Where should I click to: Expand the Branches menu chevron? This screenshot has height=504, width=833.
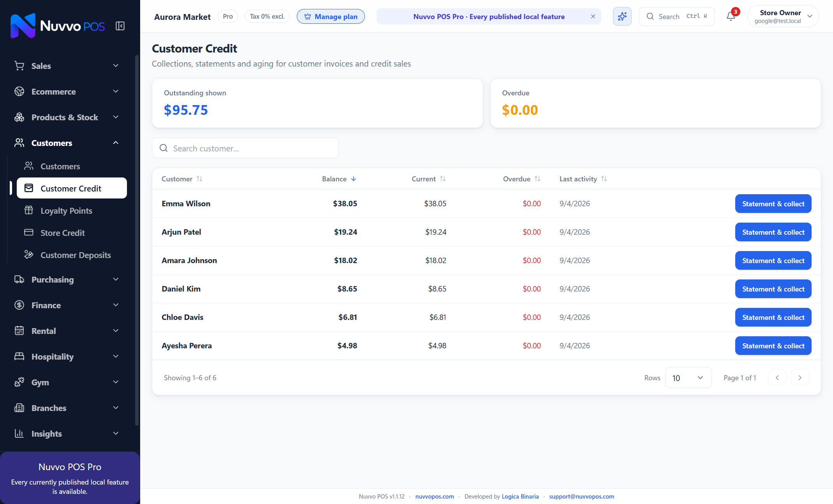[x=116, y=408]
